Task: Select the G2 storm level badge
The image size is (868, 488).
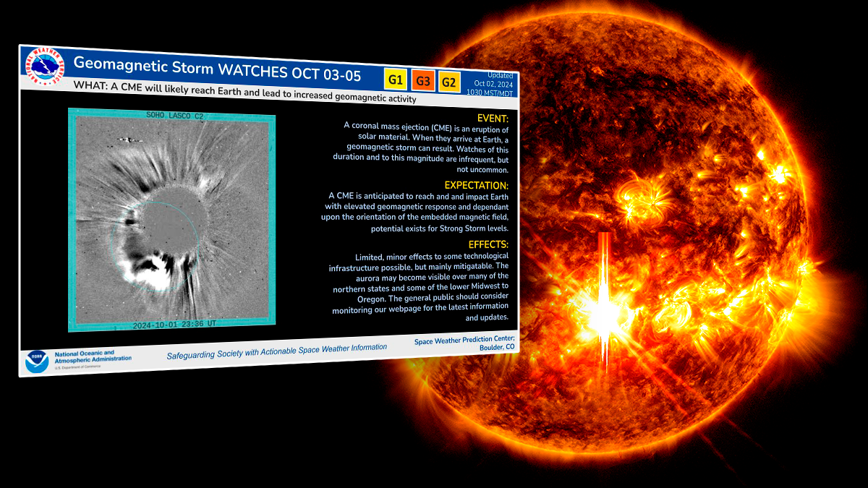Action: click(448, 82)
